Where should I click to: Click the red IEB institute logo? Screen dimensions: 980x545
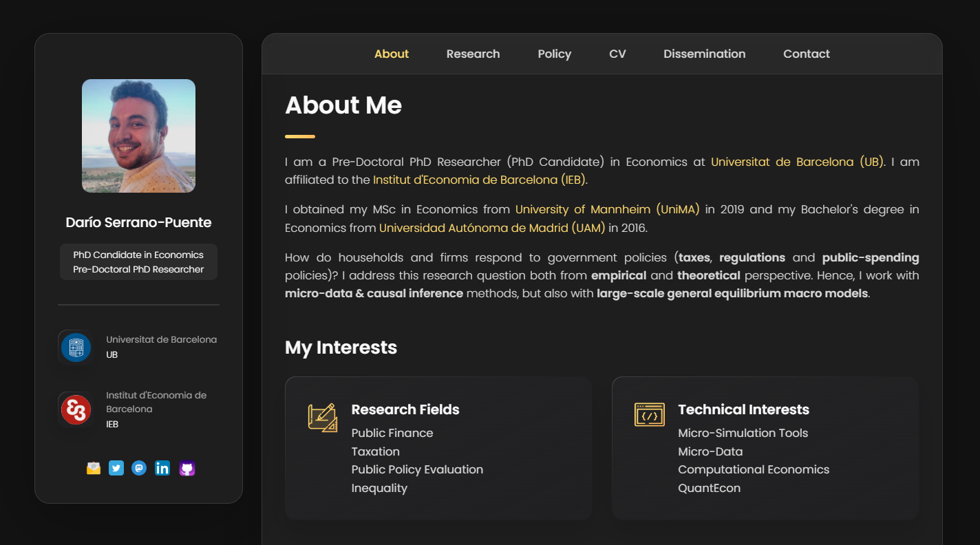pyautogui.click(x=76, y=409)
